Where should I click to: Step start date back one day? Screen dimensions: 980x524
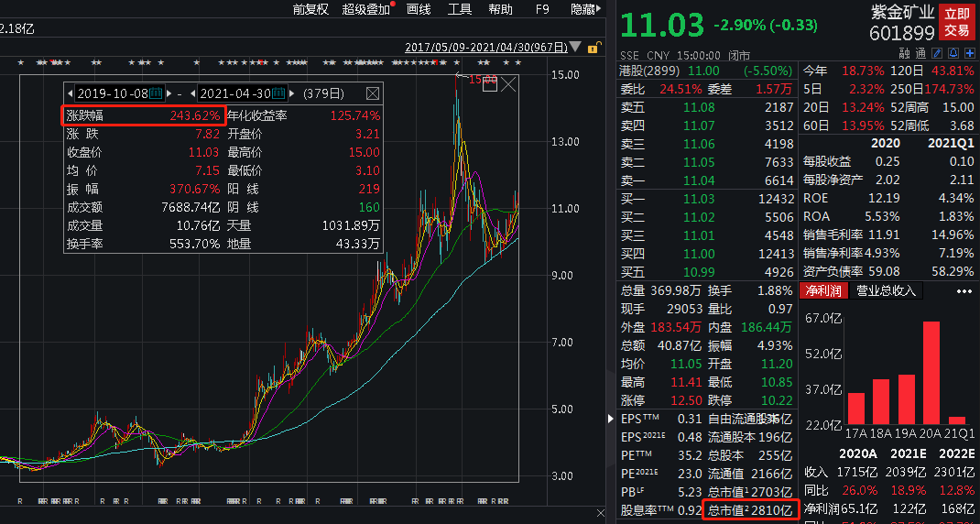pos(70,93)
